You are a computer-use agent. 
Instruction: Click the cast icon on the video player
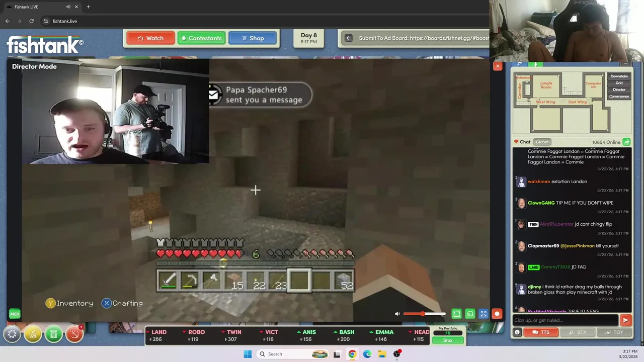click(x=470, y=314)
